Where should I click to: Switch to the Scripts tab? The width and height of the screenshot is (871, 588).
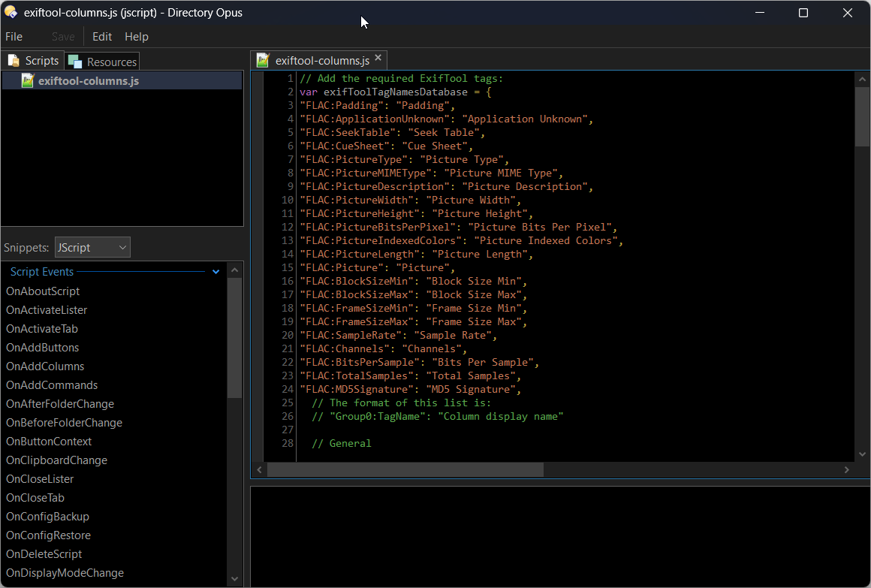33,60
